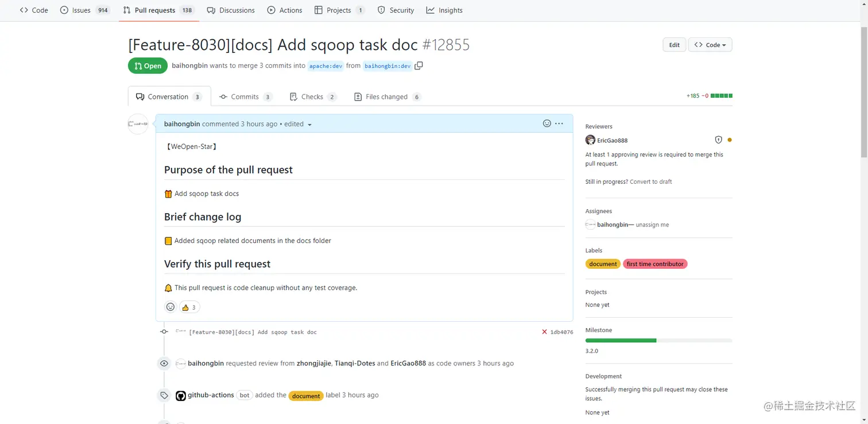Open the emoji reaction picker in comment header
The height and width of the screenshot is (424, 868).
(547, 124)
